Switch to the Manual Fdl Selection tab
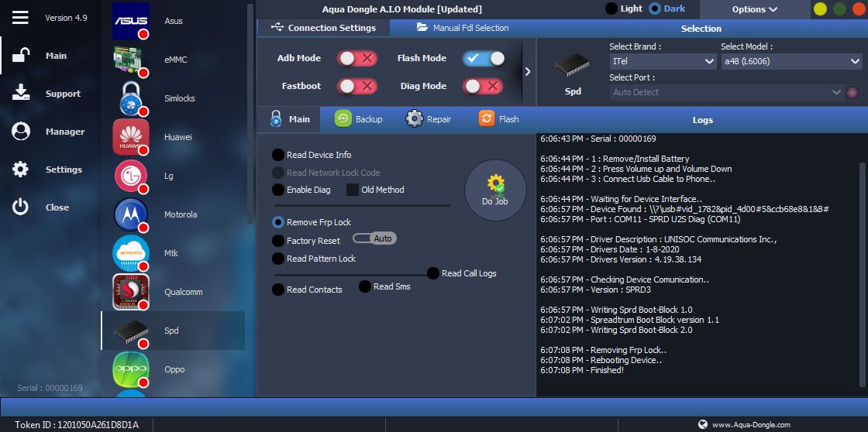Viewport: 868px width, 432px height. 463,28
